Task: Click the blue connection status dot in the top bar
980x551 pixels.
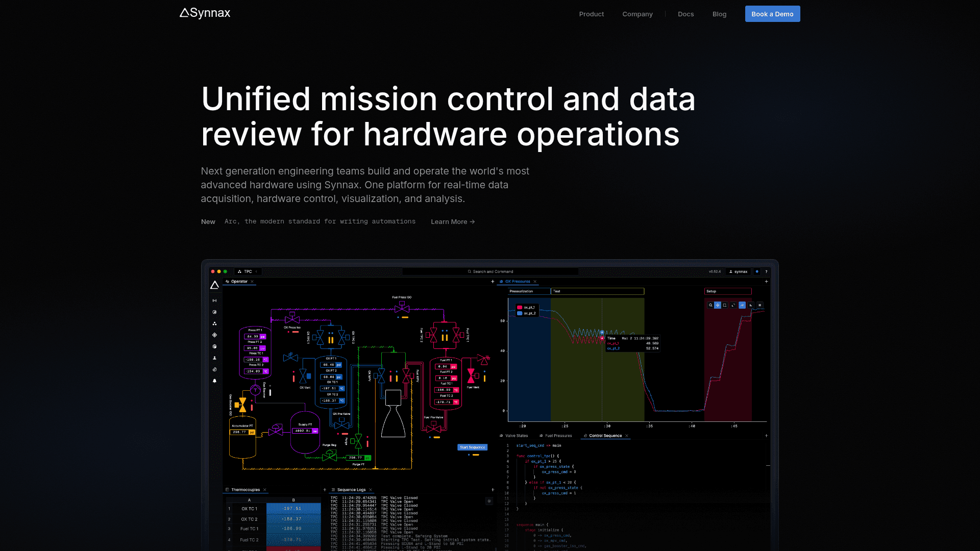Action: click(x=757, y=271)
